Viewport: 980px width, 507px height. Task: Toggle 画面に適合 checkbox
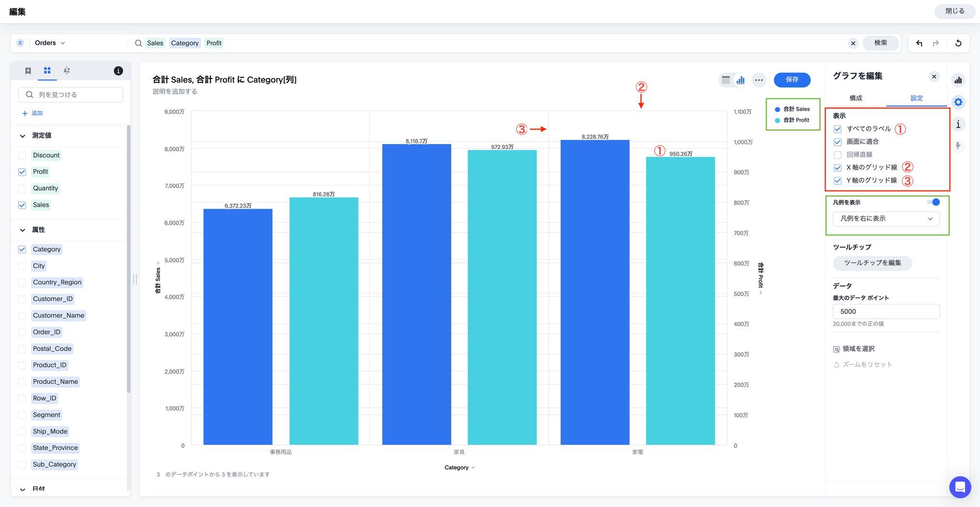click(837, 142)
